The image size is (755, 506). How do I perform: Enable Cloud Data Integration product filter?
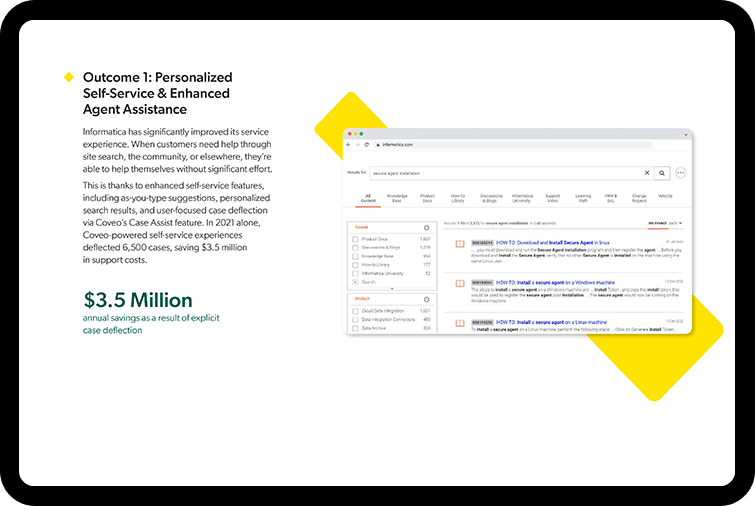click(x=355, y=310)
